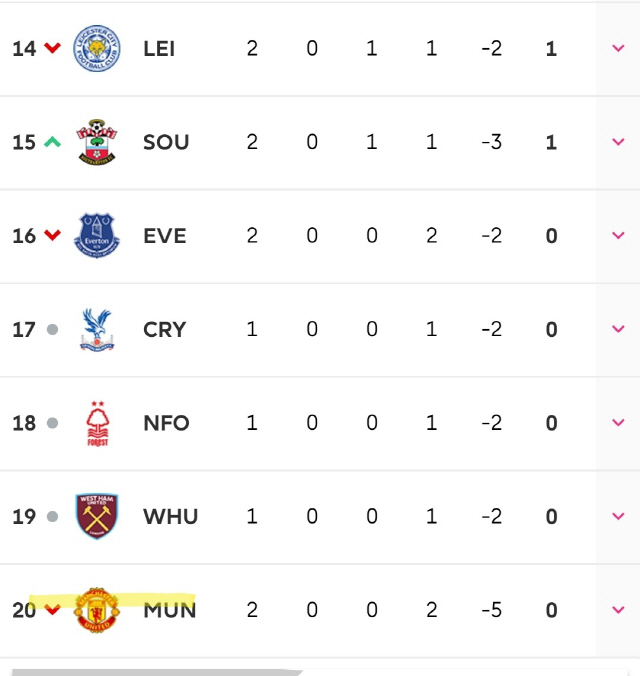The image size is (640, 676).
Task: Expand the SOU row details chevron
Action: click(618, 142)
